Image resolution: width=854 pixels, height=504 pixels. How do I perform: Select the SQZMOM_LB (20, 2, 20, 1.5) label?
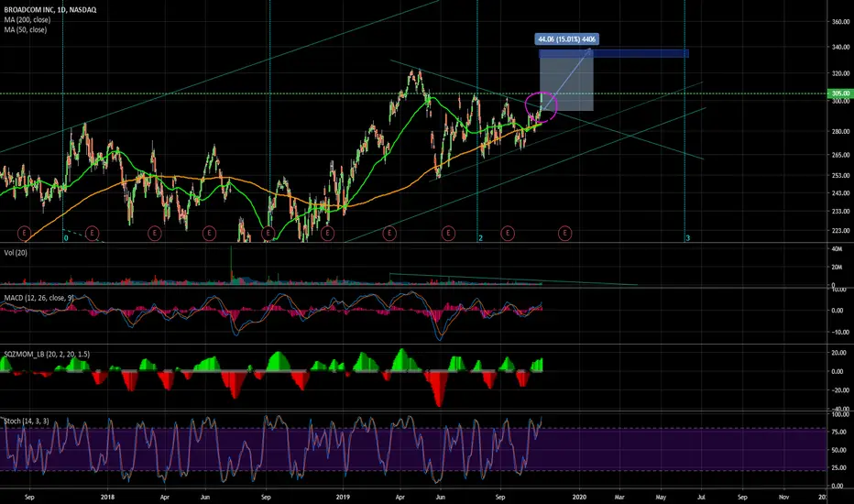(x=47, y=354)
